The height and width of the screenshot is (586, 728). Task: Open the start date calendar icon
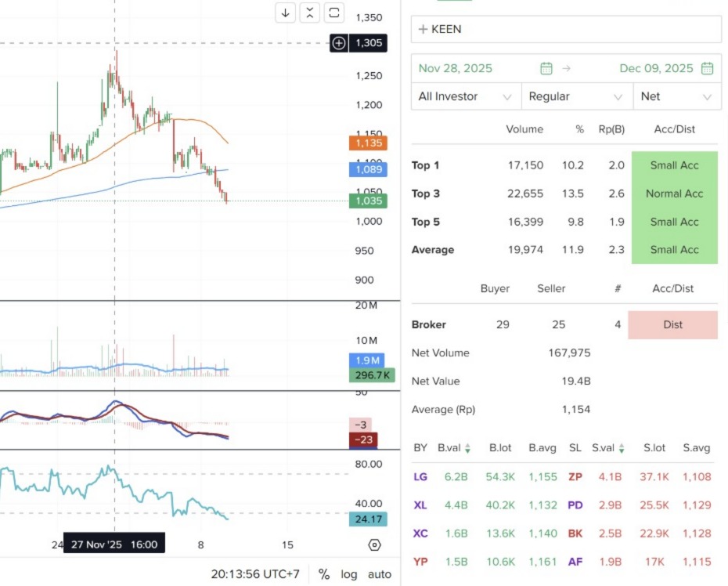pyautogui.click(x=546, y=68)
